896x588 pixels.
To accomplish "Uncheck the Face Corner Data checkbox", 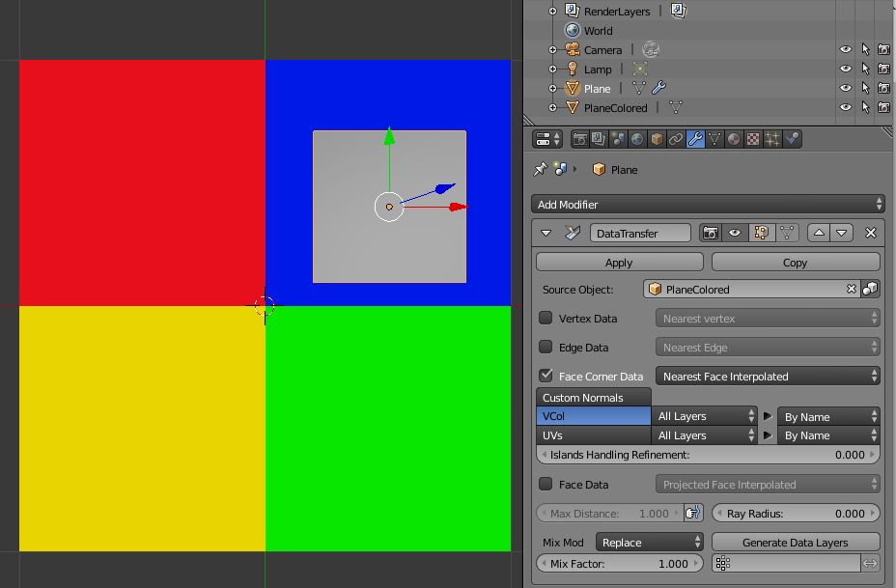I will tap(546, 376).
